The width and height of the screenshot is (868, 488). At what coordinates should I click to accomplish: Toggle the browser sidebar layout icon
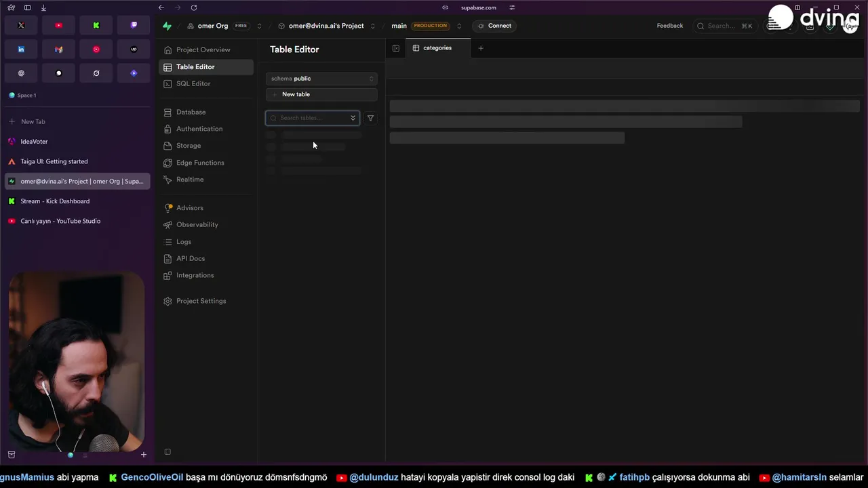pyautogui.click(x=27, y=7)
